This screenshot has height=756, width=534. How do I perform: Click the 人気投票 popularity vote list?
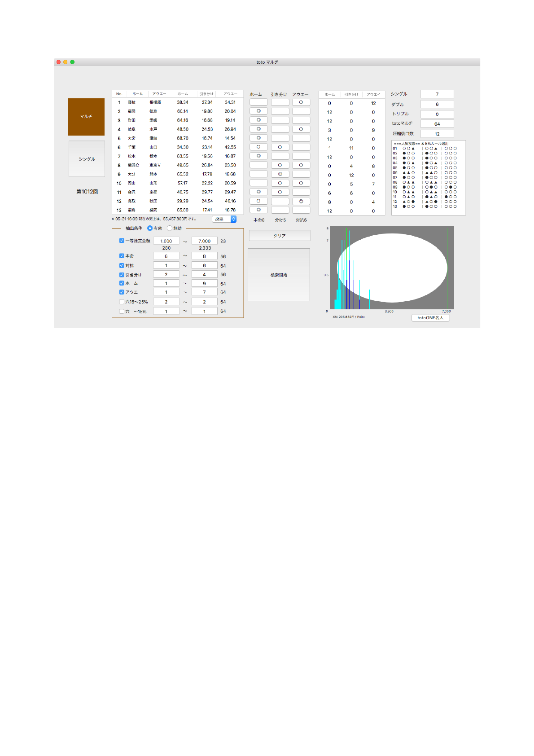coord(429,178)
